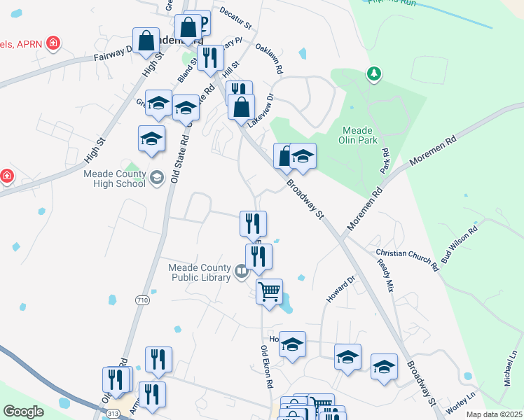Select the red hospital marker south of High St

point(7,176)
